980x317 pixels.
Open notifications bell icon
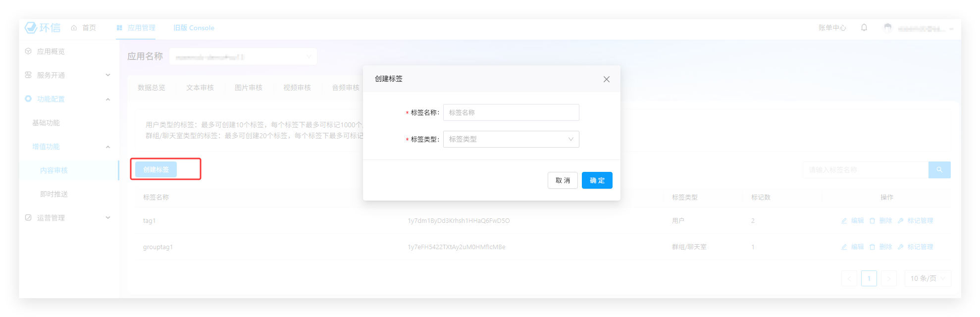(x=864, y=28)
